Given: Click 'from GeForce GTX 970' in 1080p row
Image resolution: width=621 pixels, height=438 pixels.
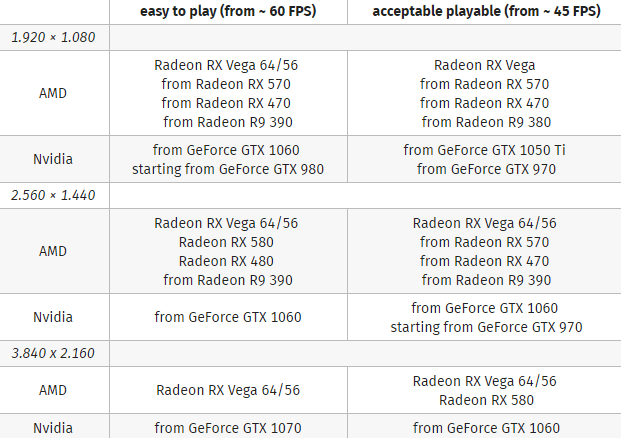Looking at the screenshot, I should pos(486,169).
